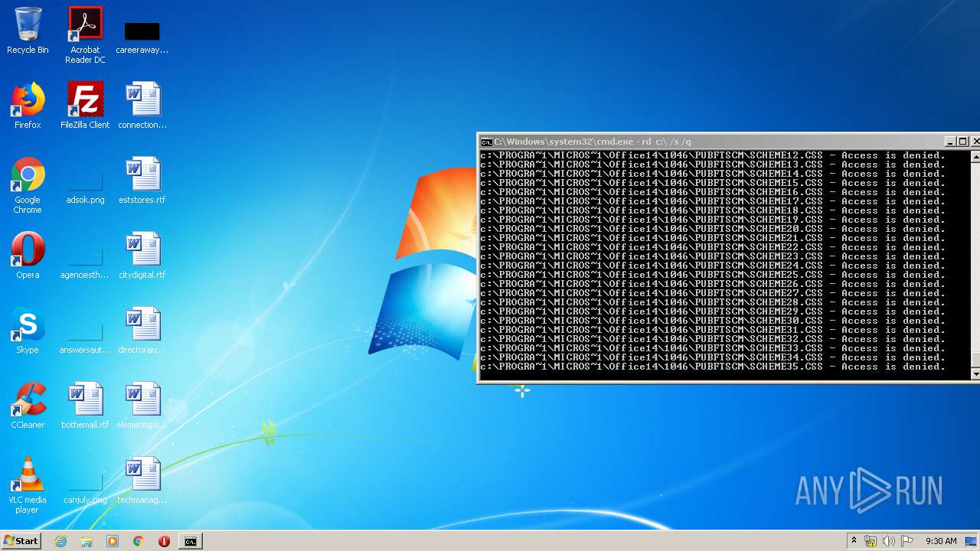
Task: Launch VLC media player shortcut
Action: coord(28,486)
